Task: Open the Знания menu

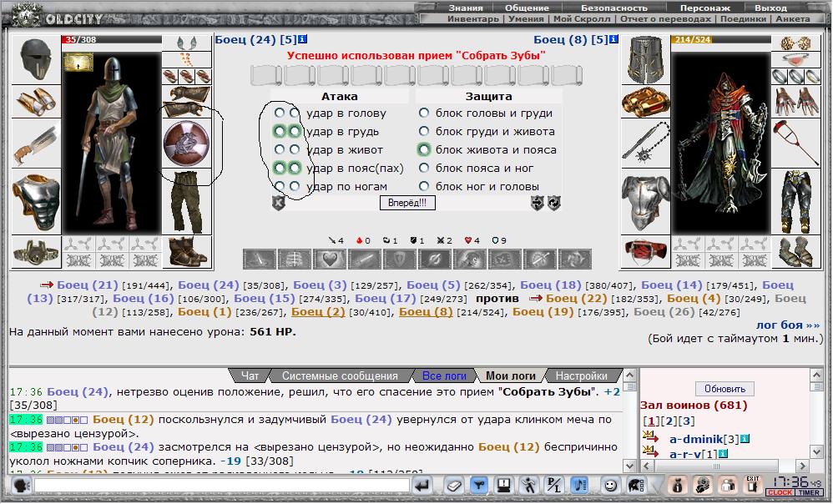Action: [x=466, y=8]
